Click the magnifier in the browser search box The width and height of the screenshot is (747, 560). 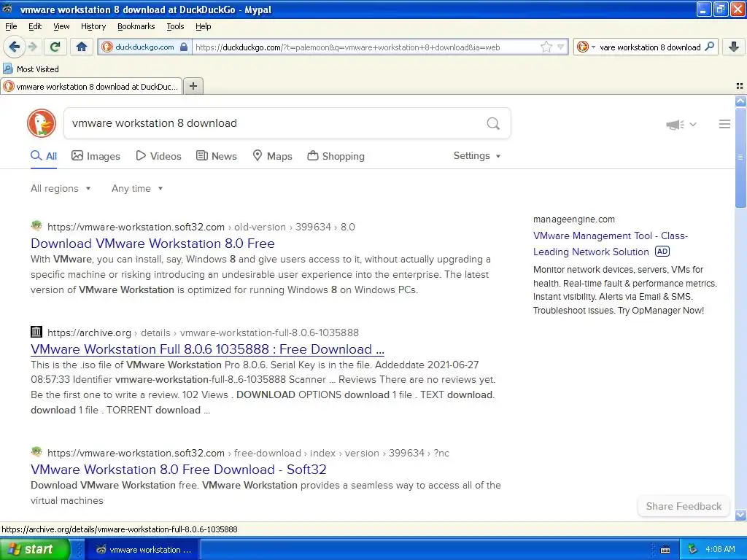click(709, 46)
